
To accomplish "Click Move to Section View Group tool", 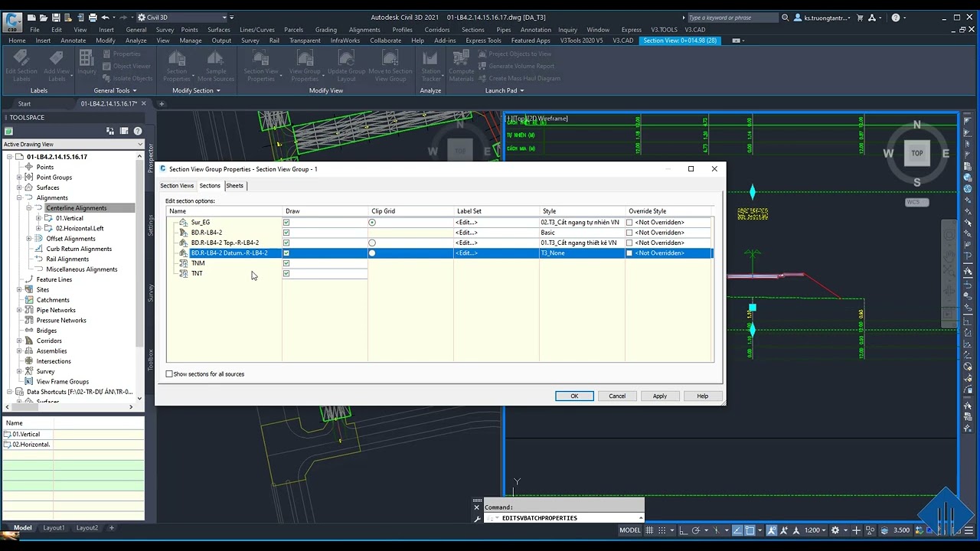I will click(x=390, y=67).
